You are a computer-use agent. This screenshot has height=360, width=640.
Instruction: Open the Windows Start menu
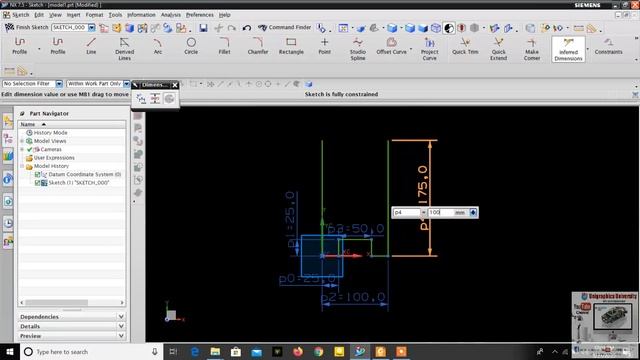(10, 351)
